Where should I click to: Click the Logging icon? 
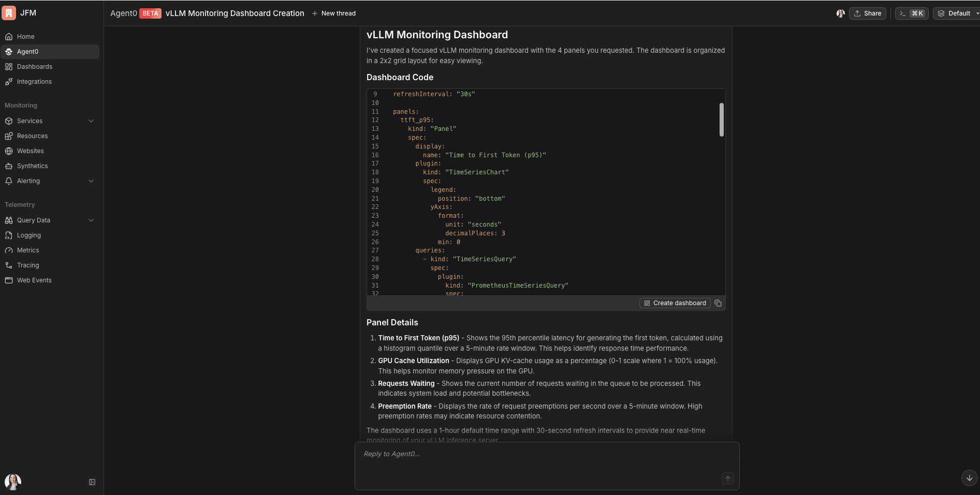9,235
